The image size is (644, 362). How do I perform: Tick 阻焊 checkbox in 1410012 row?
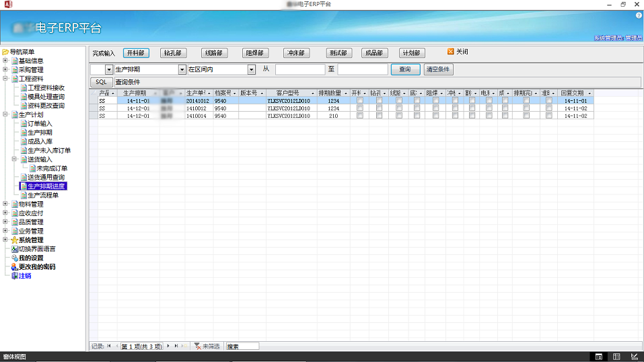(436, 108)
